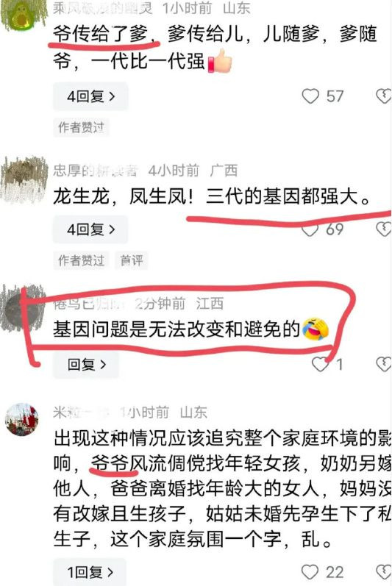The width and height of the screenshot is (392, 586).
Task: Tap the 首评 tag
Action: point(132,260)
